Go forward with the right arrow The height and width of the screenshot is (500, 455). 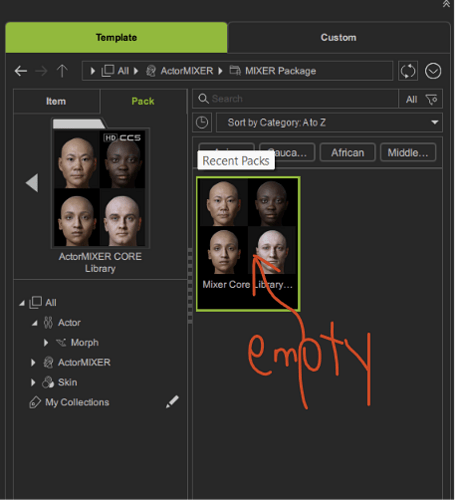[41, 71]
